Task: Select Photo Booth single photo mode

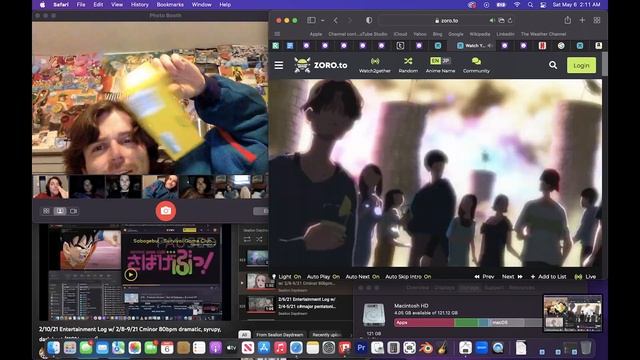Action: (60, 211)
